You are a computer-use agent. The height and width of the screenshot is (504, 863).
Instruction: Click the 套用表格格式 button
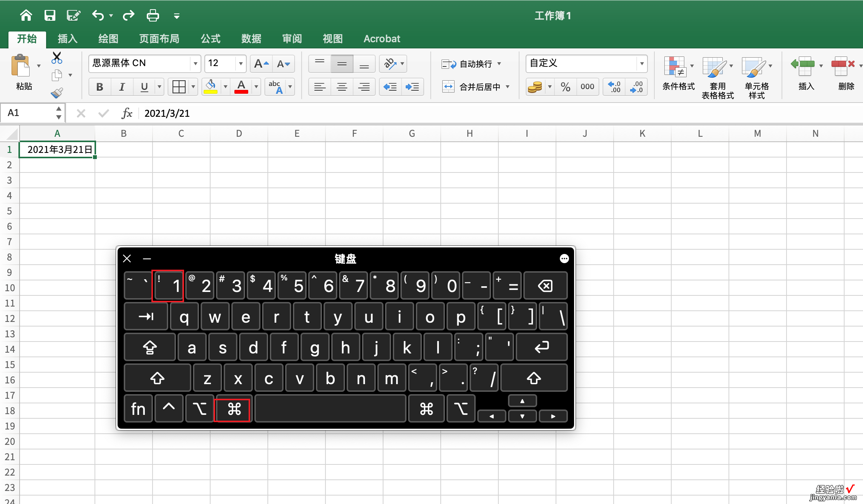717,78
